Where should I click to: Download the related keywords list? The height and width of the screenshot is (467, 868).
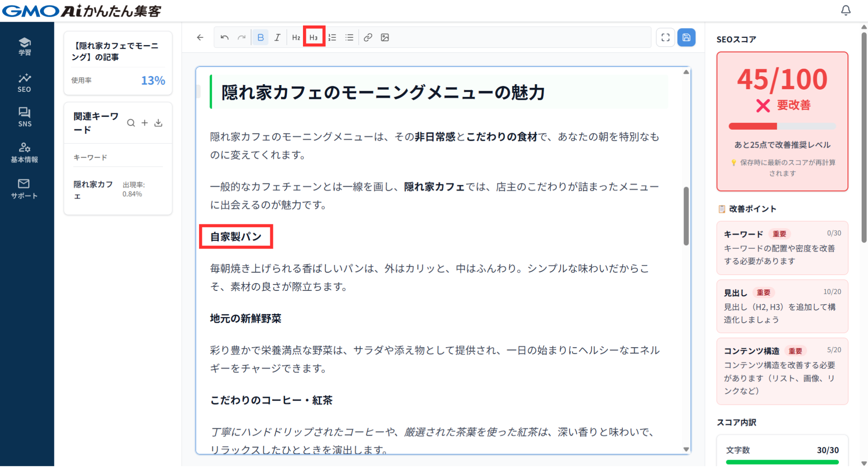pyautogui.click(x=159, y=123)
